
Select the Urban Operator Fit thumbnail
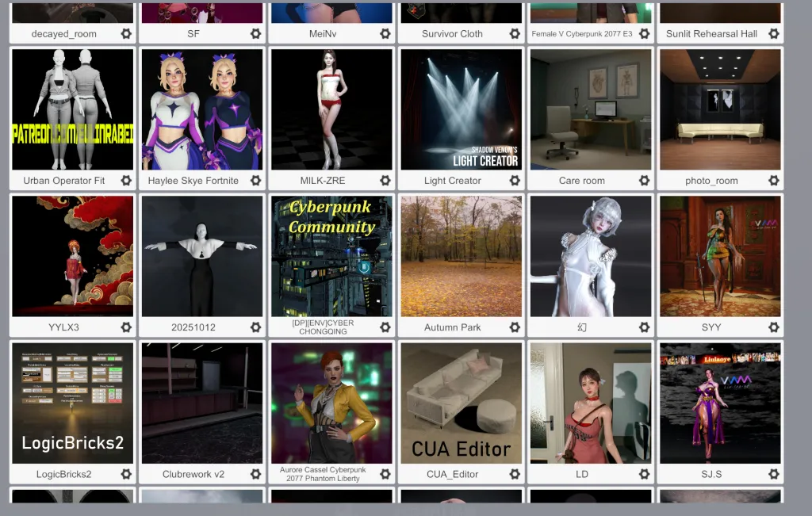click(72, 109)
